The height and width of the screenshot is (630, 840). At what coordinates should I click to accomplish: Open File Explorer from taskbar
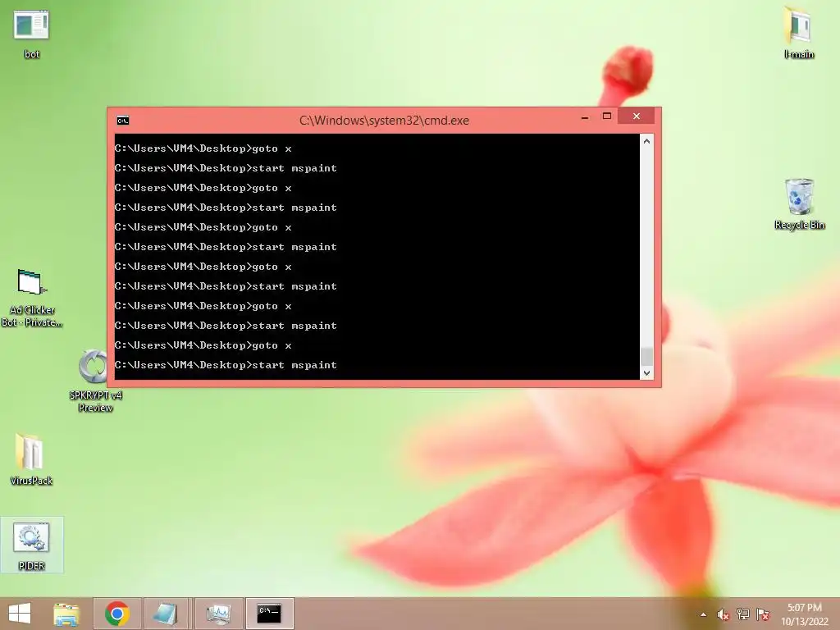[66, 614]
